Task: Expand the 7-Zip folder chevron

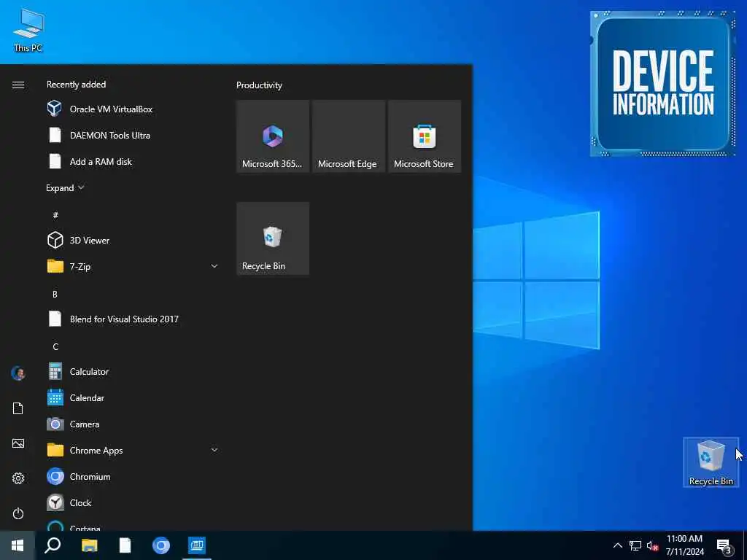Action: (x=214, y=266)
